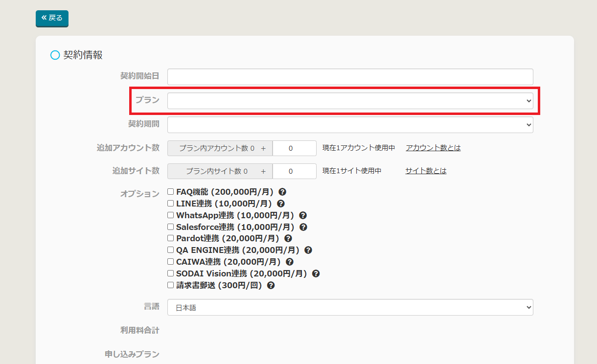This screenshot has width=597, height=364.
Task: Toggle the Salesforce連携 checkbox
Action: (171, 227)
